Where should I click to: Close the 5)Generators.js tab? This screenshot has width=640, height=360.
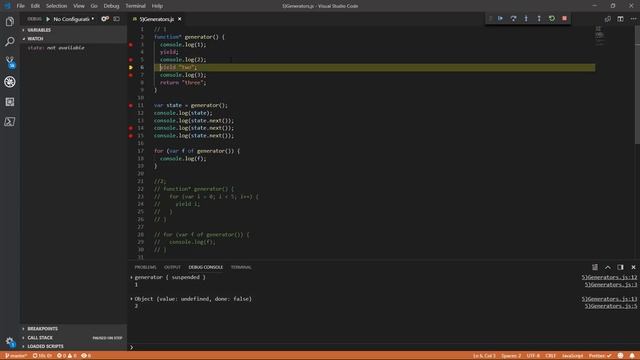point(180,19)
